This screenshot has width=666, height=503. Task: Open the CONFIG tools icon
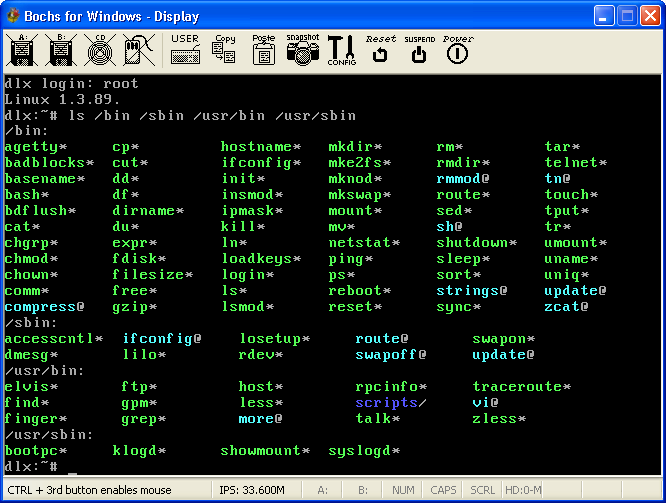pos(341,50)
